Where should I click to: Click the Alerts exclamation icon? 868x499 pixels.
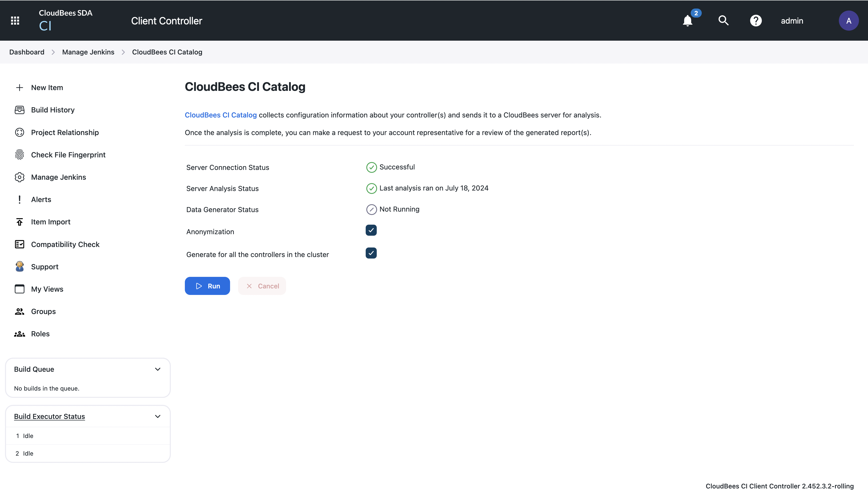tap(20, 200)
